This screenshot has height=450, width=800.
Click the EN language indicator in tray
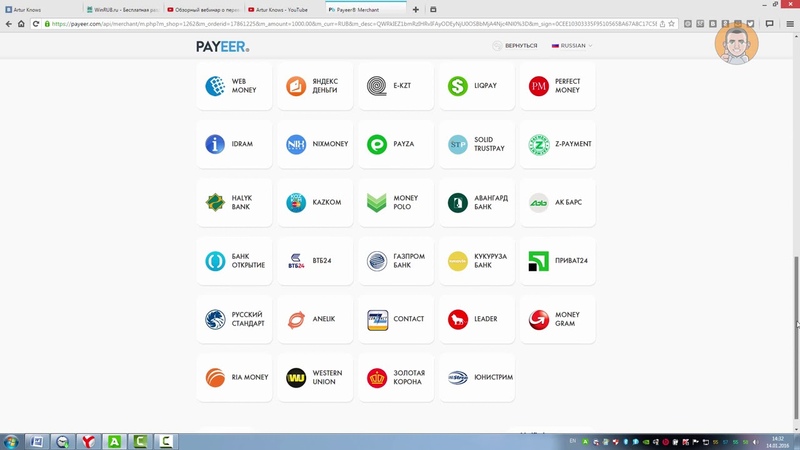point(572,441)
